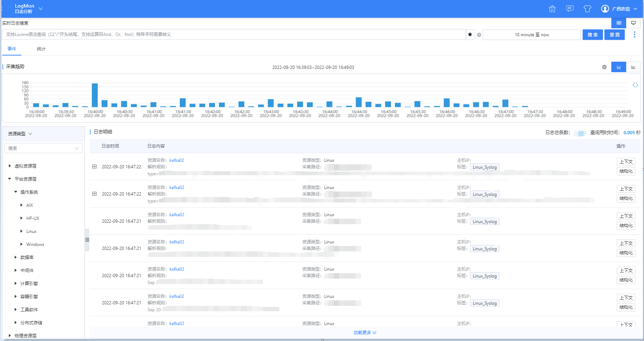The image size is (644, 341).
Task: Switch to grid table view icon
Action: tap(619, 23)
